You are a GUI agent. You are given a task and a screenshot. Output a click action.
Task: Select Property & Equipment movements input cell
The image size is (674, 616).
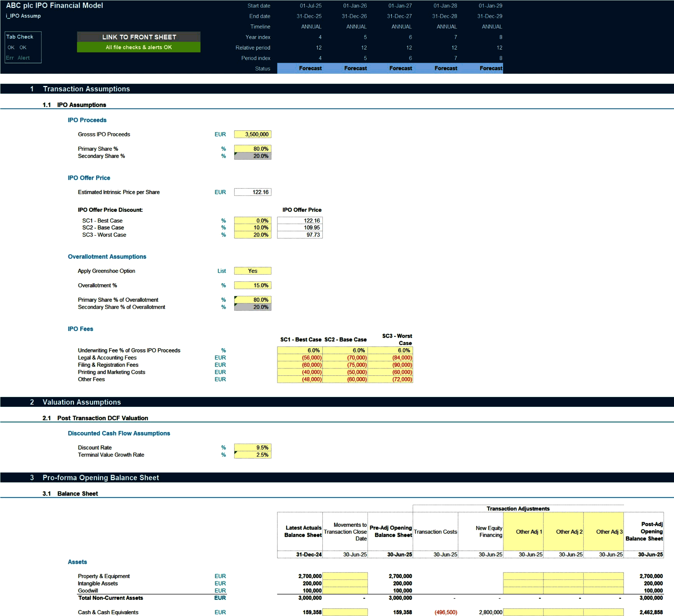pos(345,576)
